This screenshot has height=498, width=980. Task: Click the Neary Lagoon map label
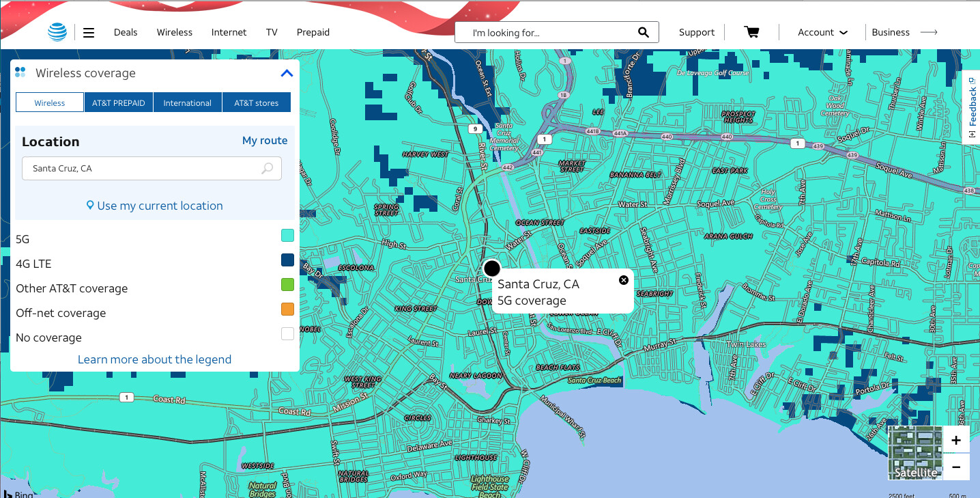476,376
